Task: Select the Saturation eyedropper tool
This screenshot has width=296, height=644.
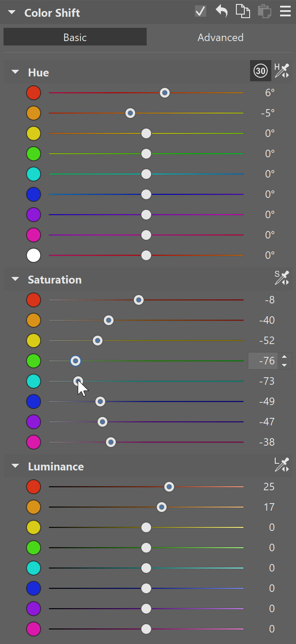Action: 281,278
